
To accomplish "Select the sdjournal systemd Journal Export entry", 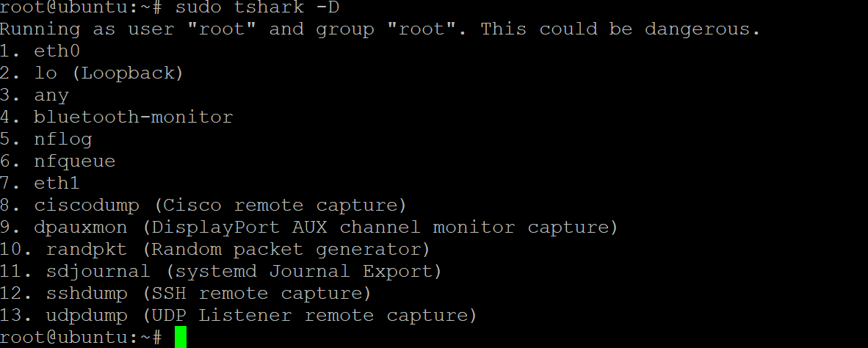I will tap(221, 272).
